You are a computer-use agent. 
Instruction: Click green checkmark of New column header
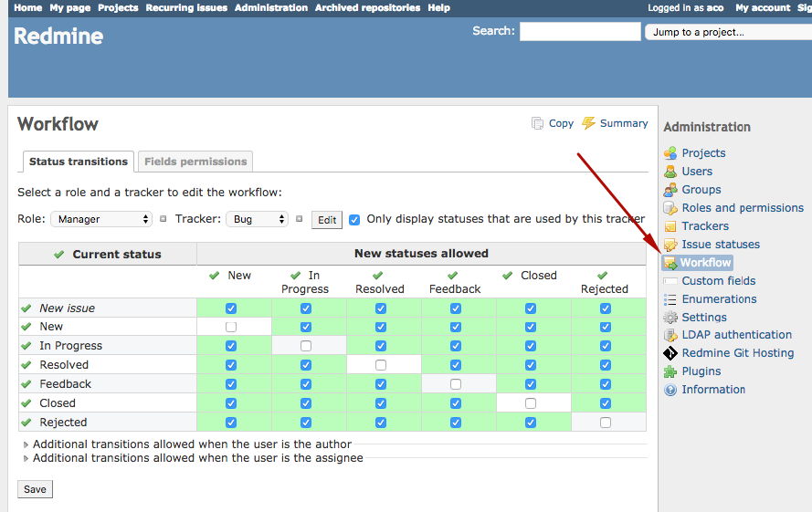[215, 276]
